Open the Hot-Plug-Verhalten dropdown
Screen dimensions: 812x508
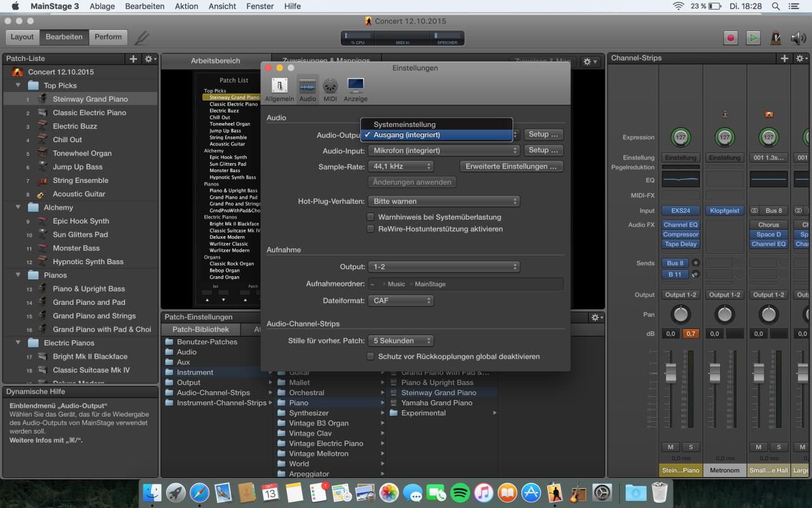444,201
